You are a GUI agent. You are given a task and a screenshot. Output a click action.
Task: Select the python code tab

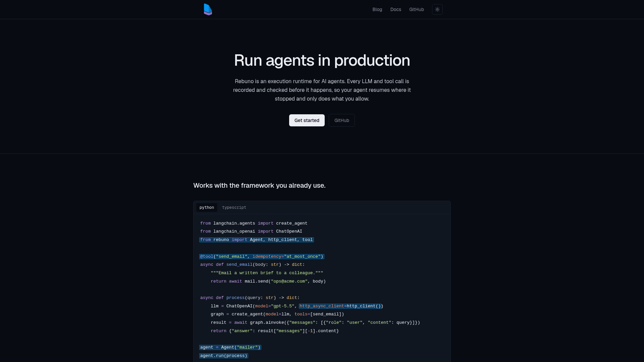pyautogui.click(x=207, y=207)
